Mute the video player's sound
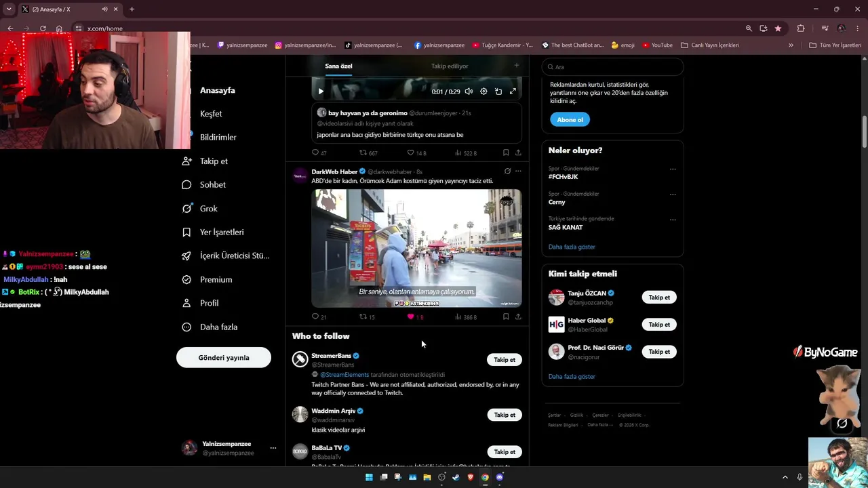This screenshot has height=488, width=868. click(469, 91)
